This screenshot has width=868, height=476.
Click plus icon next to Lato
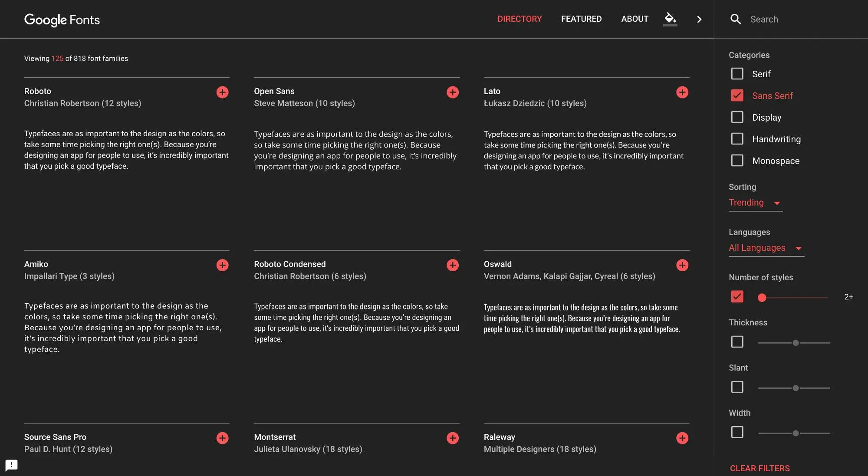coord(682,92)
